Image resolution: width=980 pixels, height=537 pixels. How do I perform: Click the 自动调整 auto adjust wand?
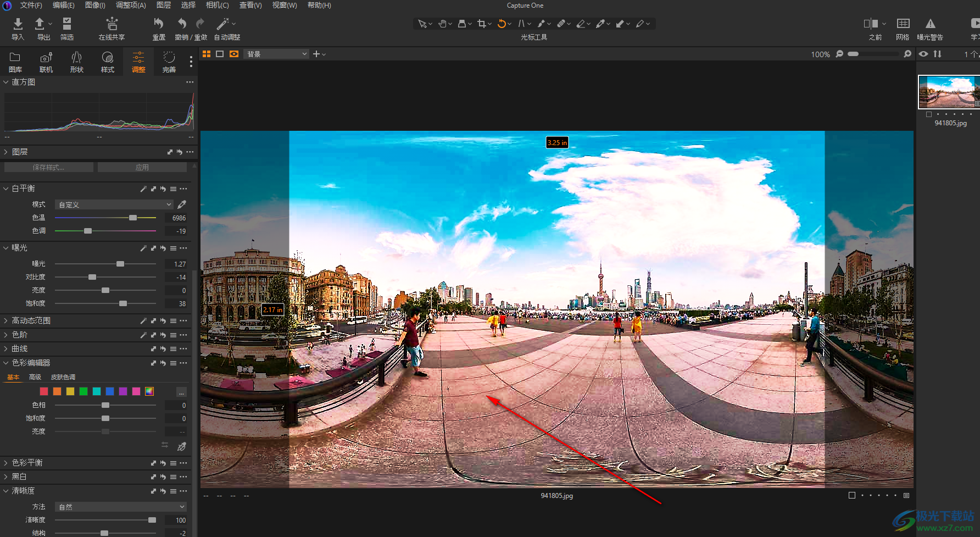point(222,24)
